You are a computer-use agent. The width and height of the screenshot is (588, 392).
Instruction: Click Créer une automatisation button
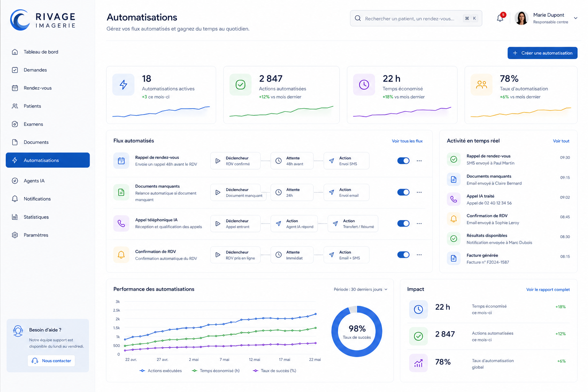coord(542,53)
